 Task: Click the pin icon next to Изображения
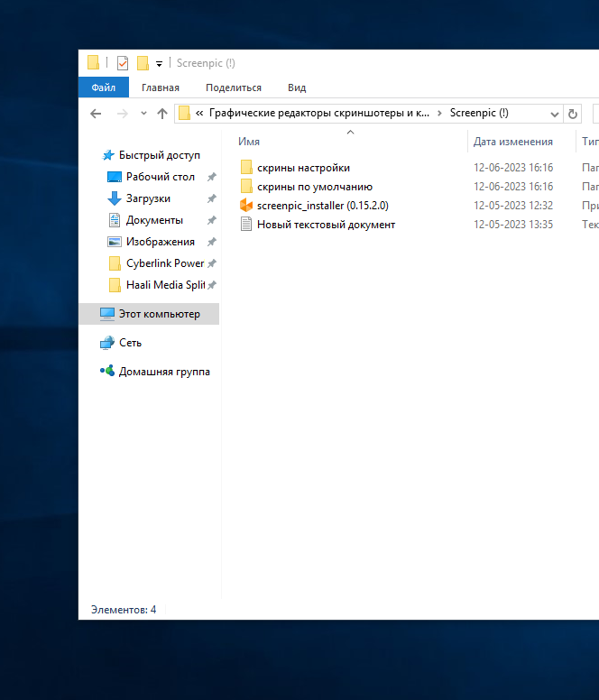pyautogui.click(x=212, y=242)
